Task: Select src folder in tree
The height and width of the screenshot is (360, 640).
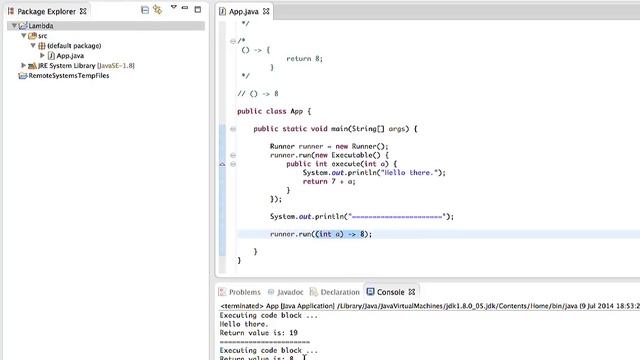Action: tap(42, 36)
